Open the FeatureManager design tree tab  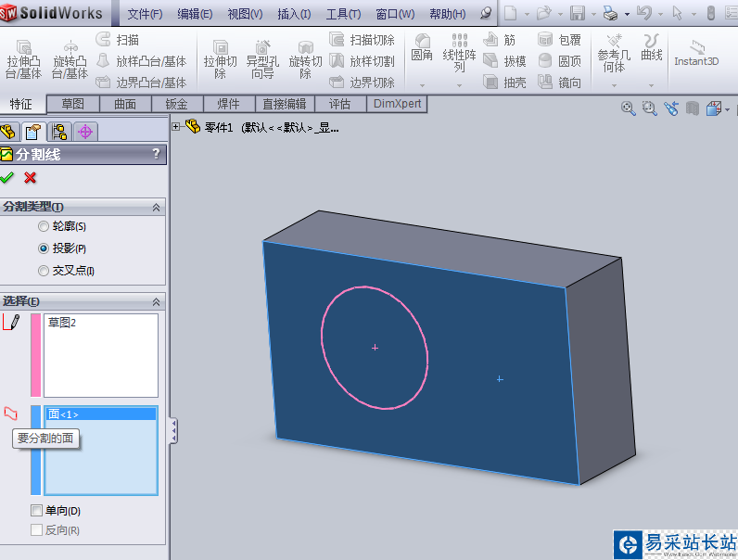point(9,132)
